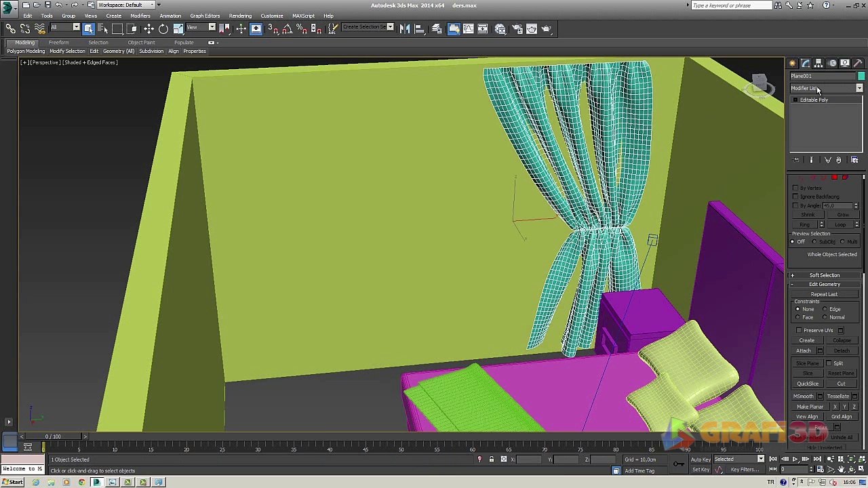Enable the Preserve UVs checkbox
This screenshot has height=488, width=868.
pos(799,330)
